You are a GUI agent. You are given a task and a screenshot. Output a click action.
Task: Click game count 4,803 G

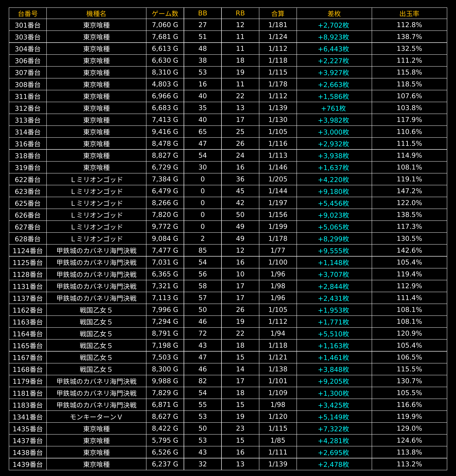click(x=165, y=84)
